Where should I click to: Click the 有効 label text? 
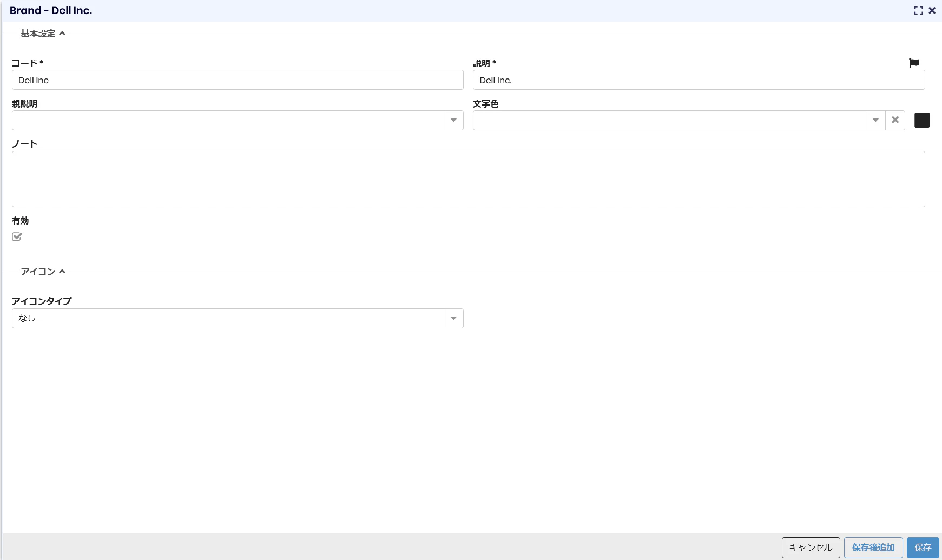(x=21, y=221)
